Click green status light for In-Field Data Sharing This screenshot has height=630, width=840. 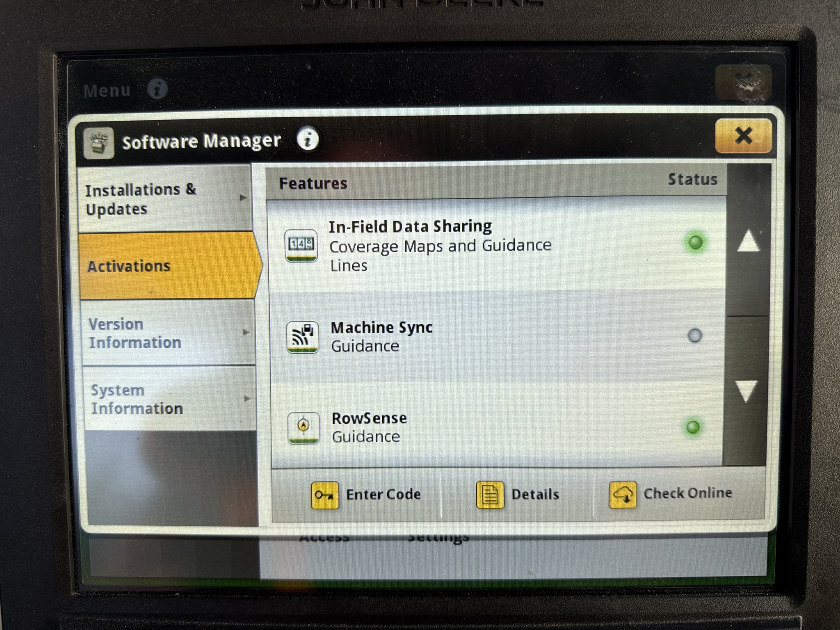(695, 242)
